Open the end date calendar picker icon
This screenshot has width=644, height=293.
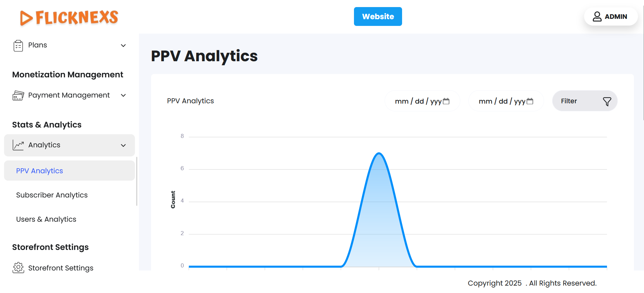(x=530, y=101)
